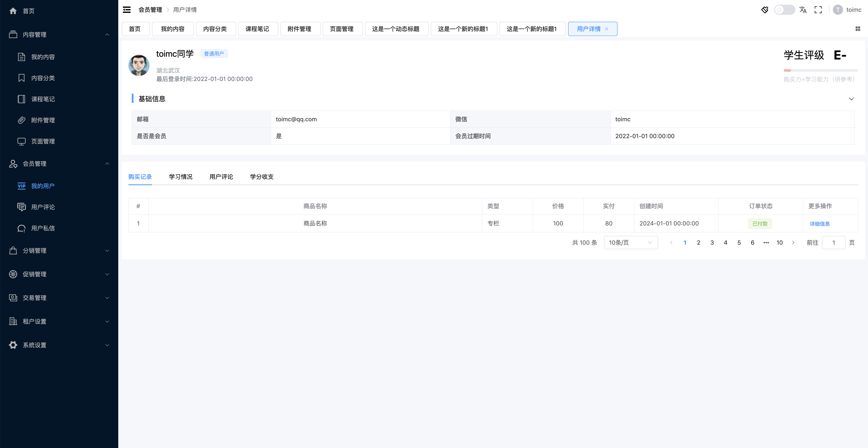Click the theme paint icon in header
Screen dimensions: 868x448
765,10
